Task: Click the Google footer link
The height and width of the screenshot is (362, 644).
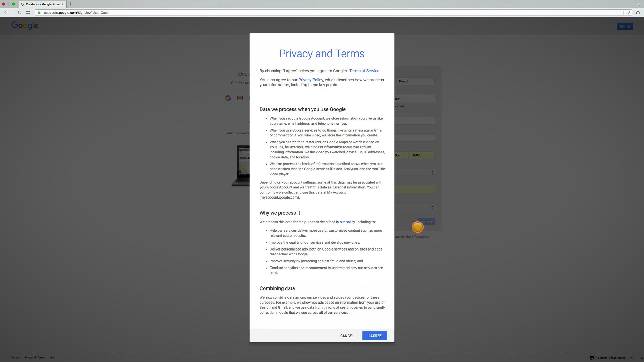Action: pos(15,357)
